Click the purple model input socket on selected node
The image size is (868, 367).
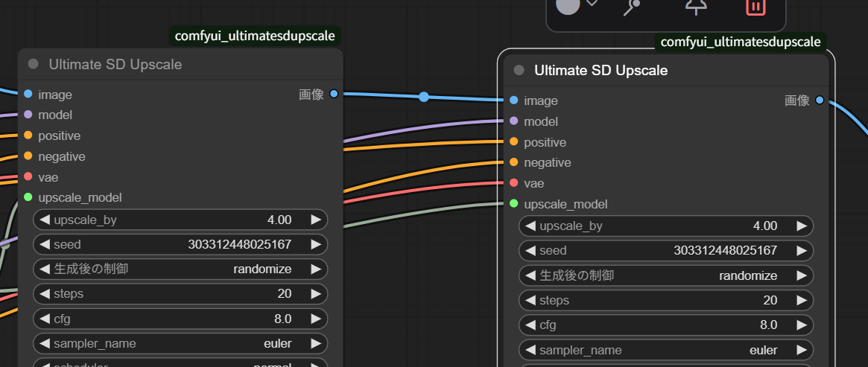(x=513, y=121)
